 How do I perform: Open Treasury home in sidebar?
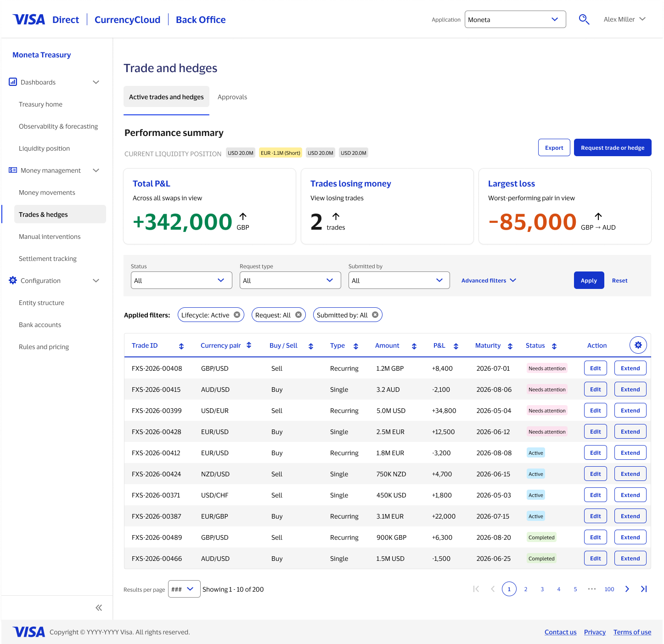click(40, 104)
